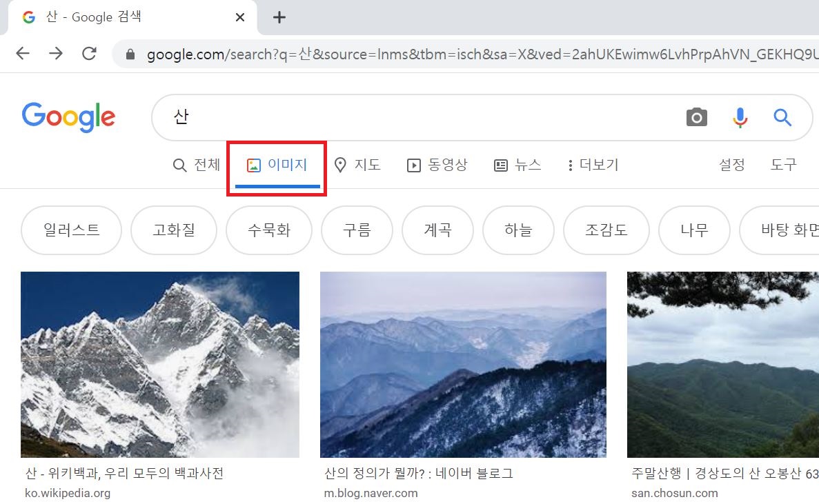This screenshot has height=504, width=819.
Task: Click the padlock site info icon
Action: coord(130,54)
